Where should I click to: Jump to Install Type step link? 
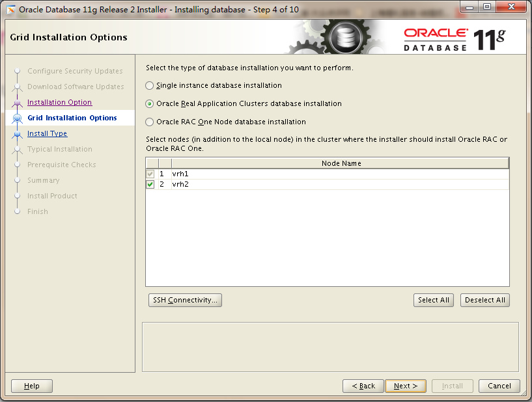(x=47, y=133)
